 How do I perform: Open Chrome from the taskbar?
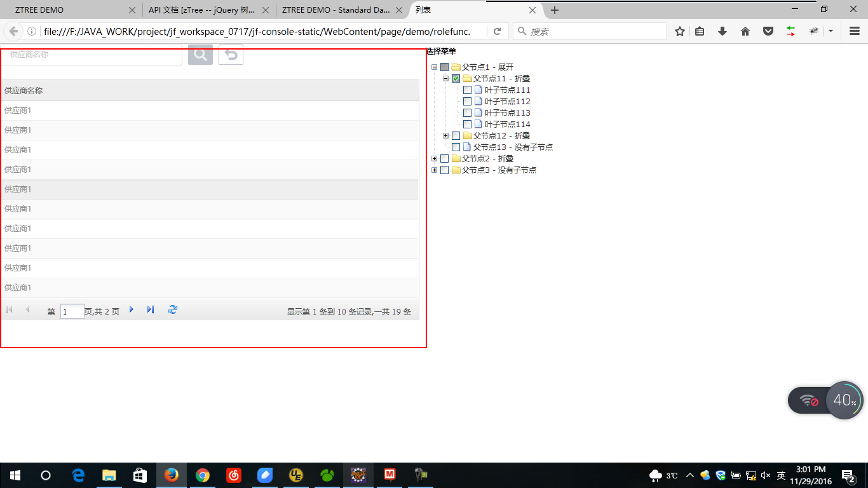[x=203, y=475]
